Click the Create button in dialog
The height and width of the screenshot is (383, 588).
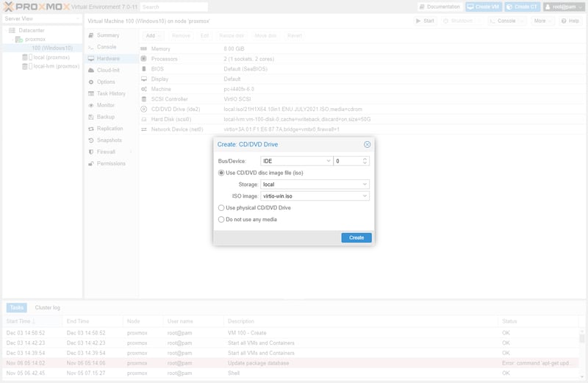coord(356,237)
